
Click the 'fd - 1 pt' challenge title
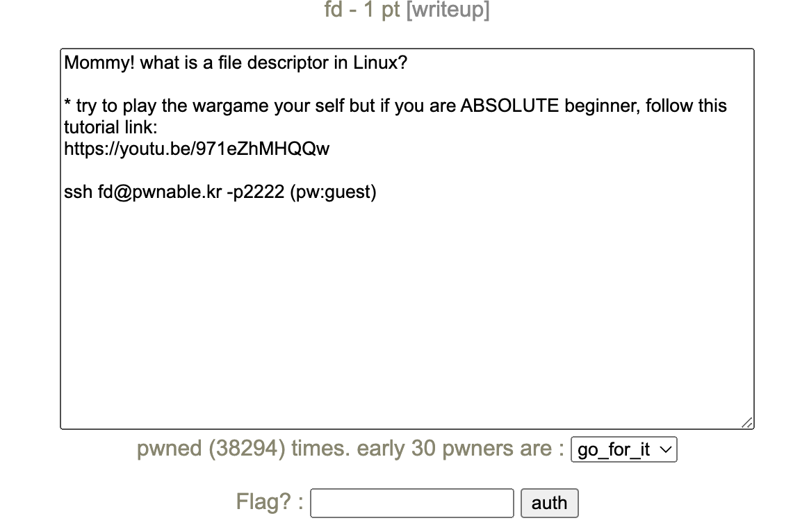[362, 11]
